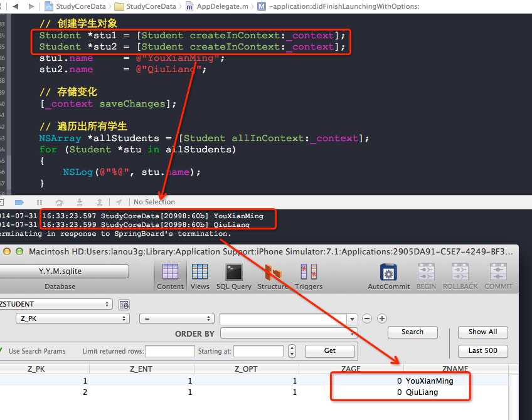532x420 pixels.
Task: Click the simulate location arrow icon
Action: coord(119,202)
